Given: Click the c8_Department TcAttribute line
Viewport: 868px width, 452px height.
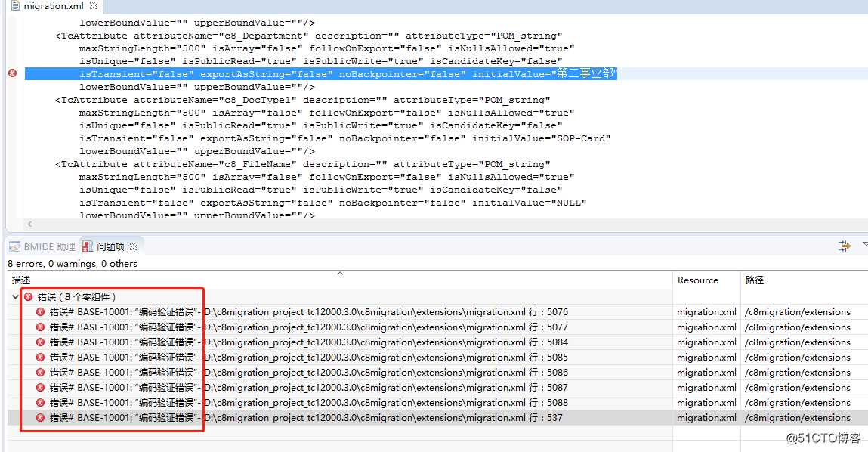Looking at the screenshot, I should coord(308,36).
